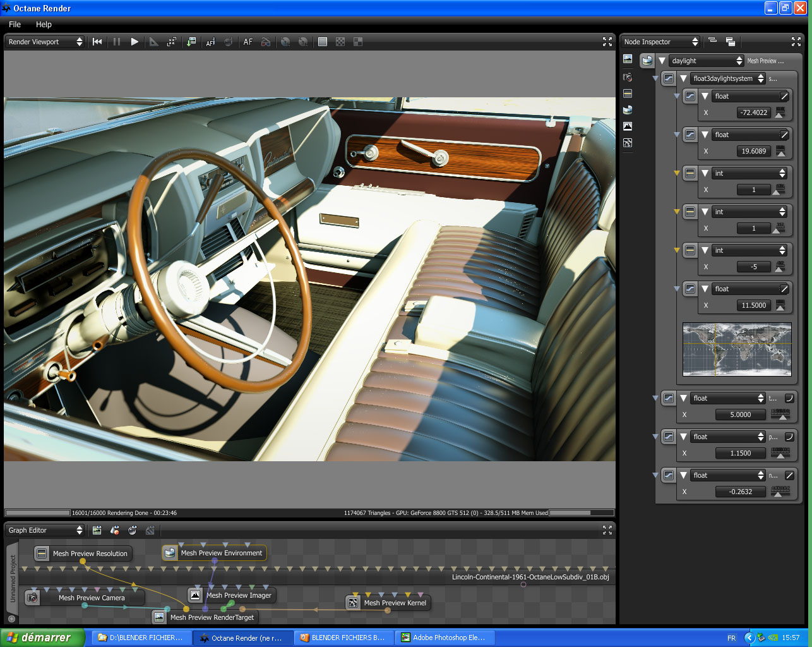Viewport: 812px width, 647px height.
Task: Collapse the float3daylightsystem node
Action: pos(683,78)
